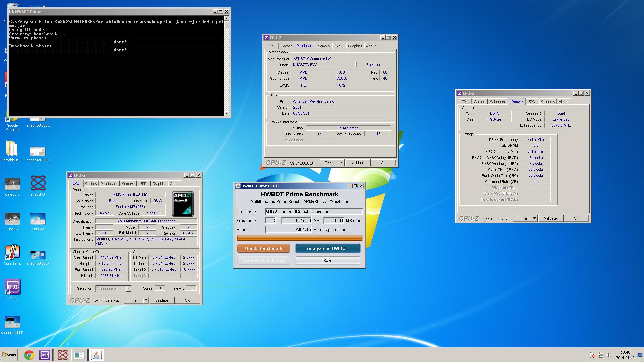Open SPD tab in Memory CPU-Z window
This screenshot has height=362, width=644.
click(x=532, y=102)
